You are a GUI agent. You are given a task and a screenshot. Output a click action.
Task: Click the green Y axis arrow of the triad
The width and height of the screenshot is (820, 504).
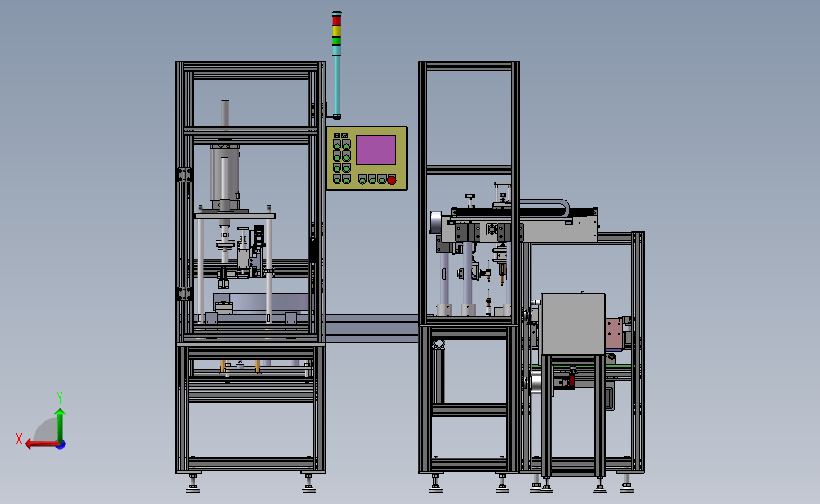pyautogui.click(x=61, y=425)
